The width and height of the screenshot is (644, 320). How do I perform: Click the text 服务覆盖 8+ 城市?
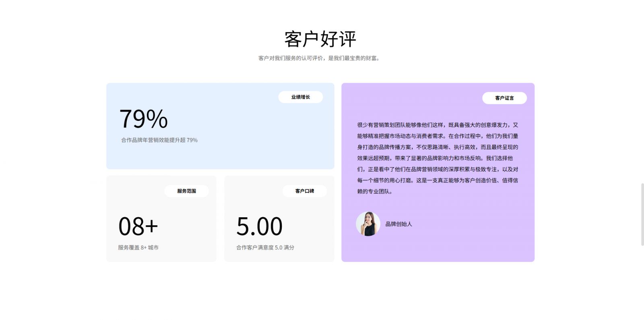point(138,247)
